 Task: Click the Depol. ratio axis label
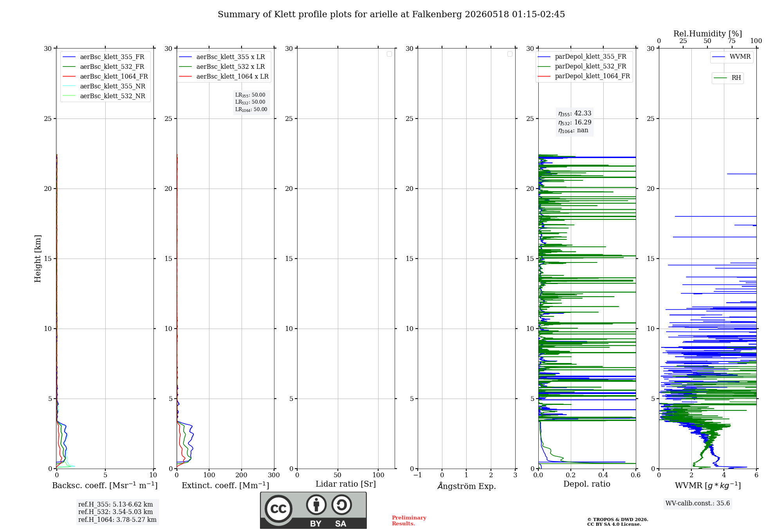tap(587, 484)
